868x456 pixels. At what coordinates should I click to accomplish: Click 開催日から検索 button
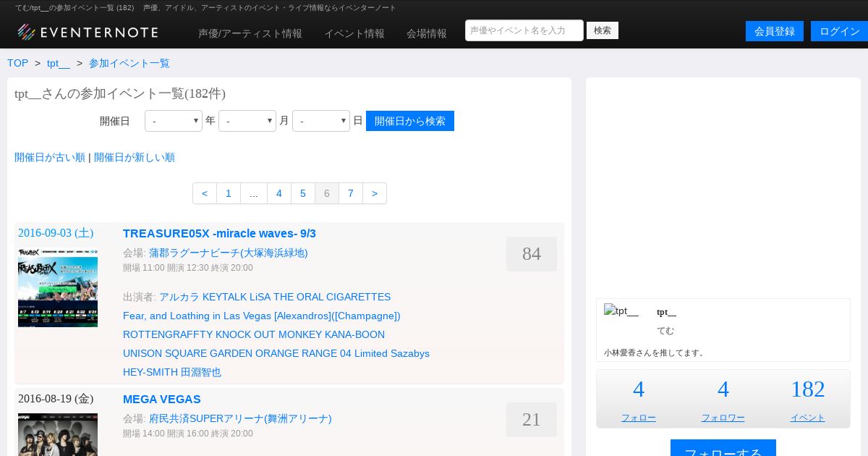(x=410, y=121)
